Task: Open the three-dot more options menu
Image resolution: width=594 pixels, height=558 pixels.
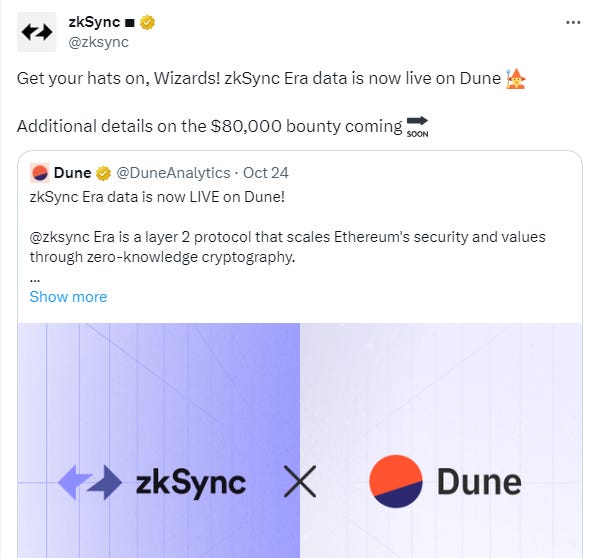Action: point(573,23)
